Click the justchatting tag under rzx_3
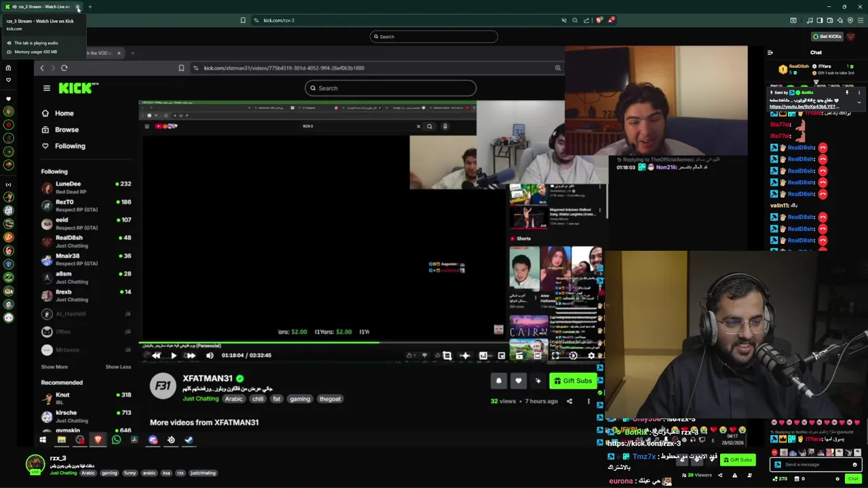868x488 pixels. (x=203, y=473)
